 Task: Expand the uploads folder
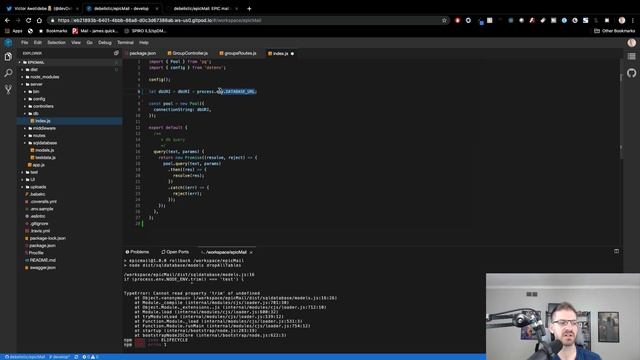coord(38,187)
